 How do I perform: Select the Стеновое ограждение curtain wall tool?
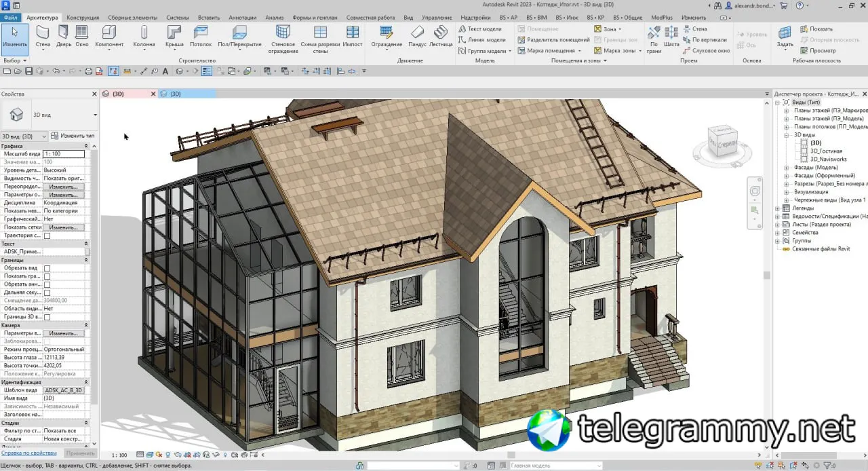283,40
